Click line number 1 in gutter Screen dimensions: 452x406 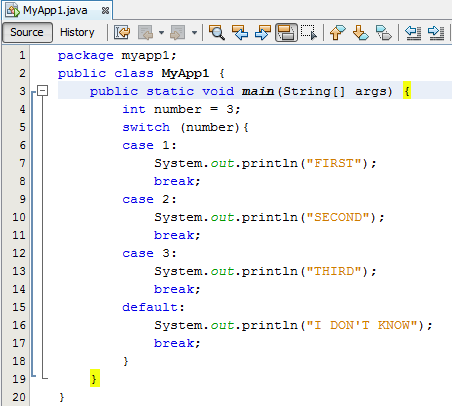[22, 55]
